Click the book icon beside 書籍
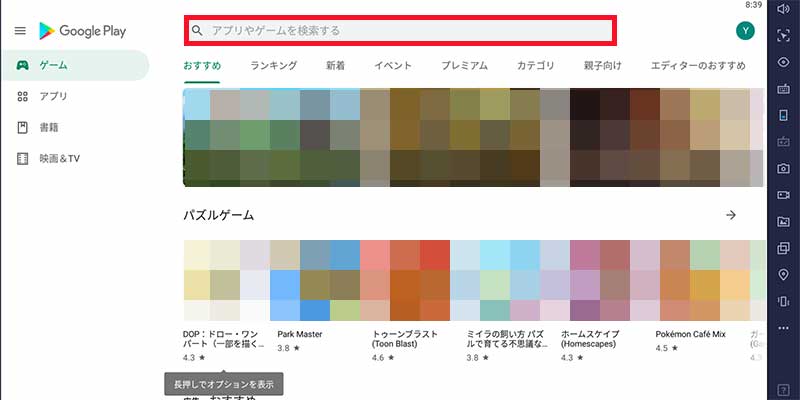Image resolution: width=800 pixels, height=400 pixels. point(22,128)
